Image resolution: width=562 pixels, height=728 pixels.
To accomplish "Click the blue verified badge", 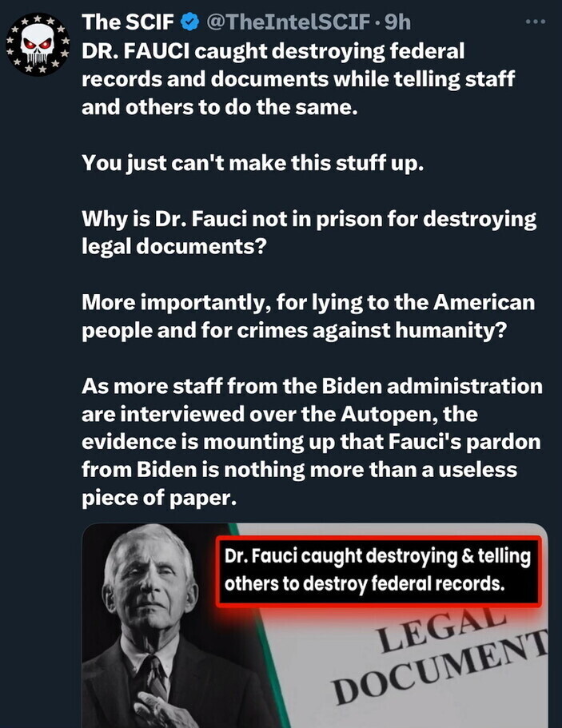I will (x=189, y=22).
